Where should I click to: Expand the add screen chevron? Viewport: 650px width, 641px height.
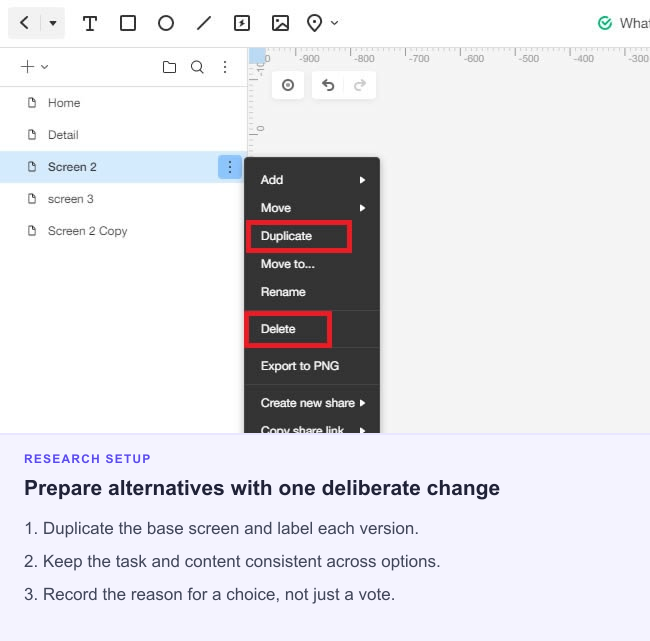point(45,67)
